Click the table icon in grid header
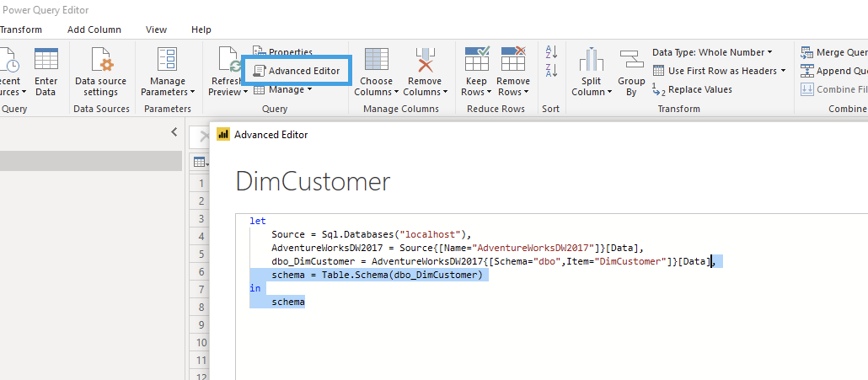Screen dimensions: 868x380 199,162
